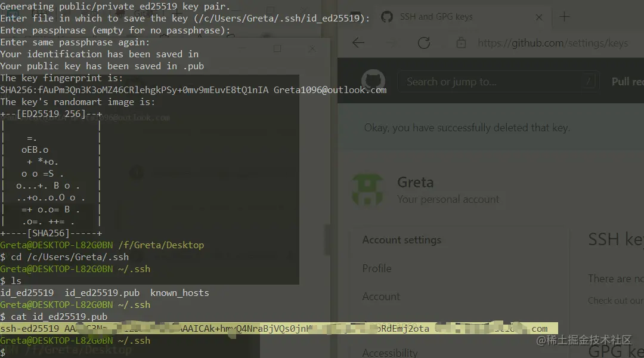Image resolution: width=644 pixels, height=358 pixels.
Task: Click the '[ED25519 256]' randomart header
Action: [x=51, y=114]
